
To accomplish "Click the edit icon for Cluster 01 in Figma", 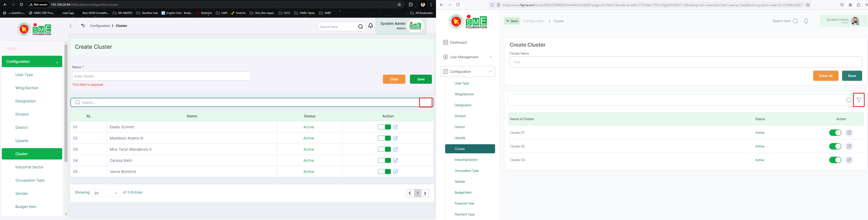I will pyautogui.click(x=849, y=133).
